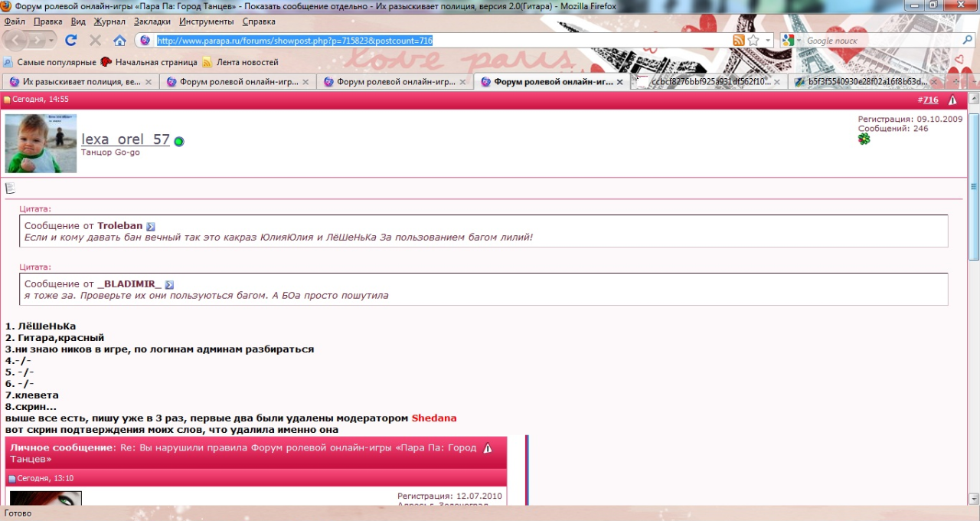The height and width of the screenshot is (521, 980).
Task: Open the Самые популярные bookmarks folder
Action: (50, 62)
